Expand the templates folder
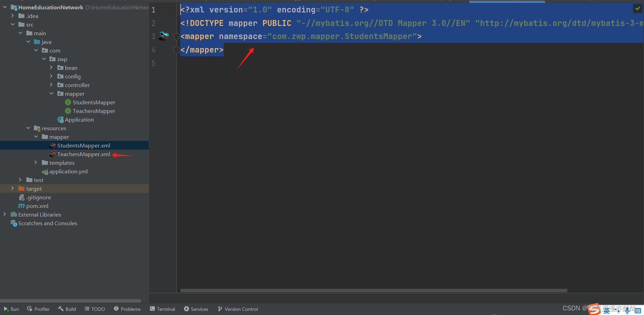The width and height of the screenshot is (644, 315). coord(36,162)
